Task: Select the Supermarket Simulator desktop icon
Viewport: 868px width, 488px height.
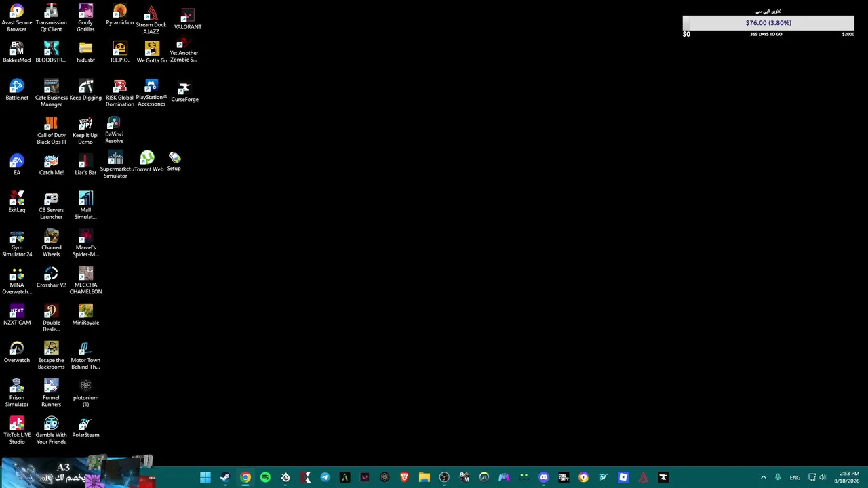Action: (x=115, y=165)
